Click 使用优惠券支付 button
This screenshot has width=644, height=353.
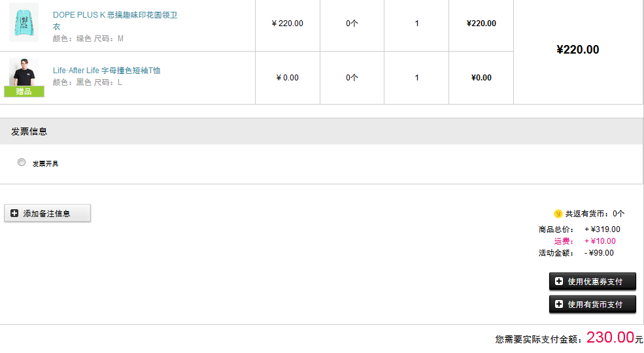click(x=592, y=282)
